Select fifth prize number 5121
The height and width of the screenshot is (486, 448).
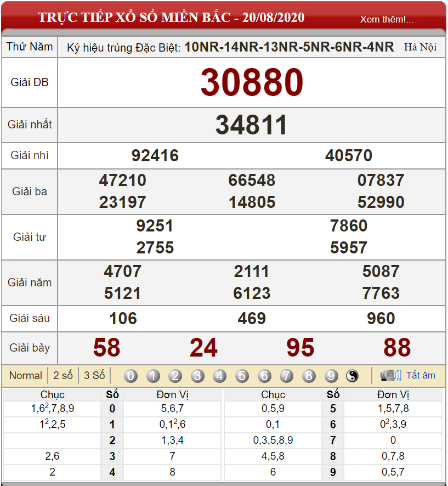[122, 293]
